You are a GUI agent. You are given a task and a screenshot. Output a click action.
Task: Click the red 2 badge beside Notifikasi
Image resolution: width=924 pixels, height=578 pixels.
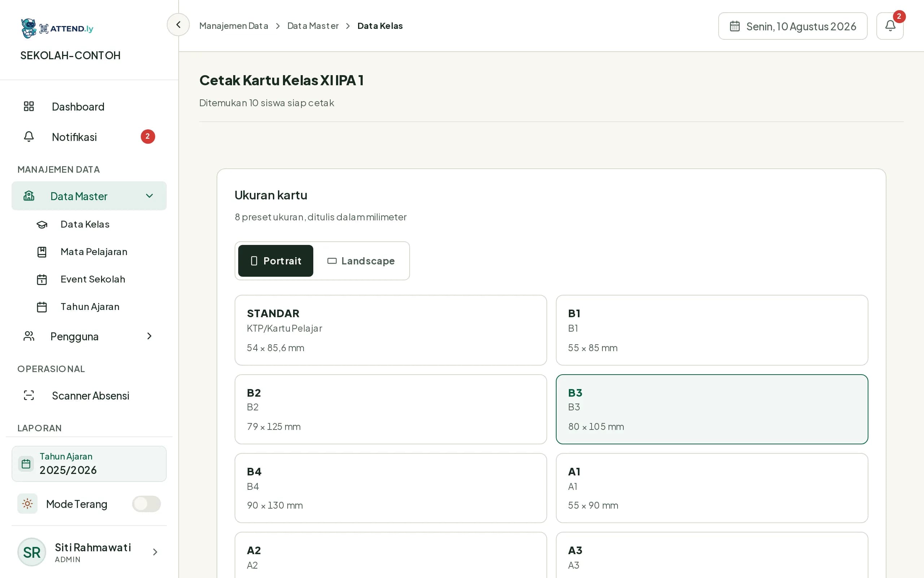[148, 137]
